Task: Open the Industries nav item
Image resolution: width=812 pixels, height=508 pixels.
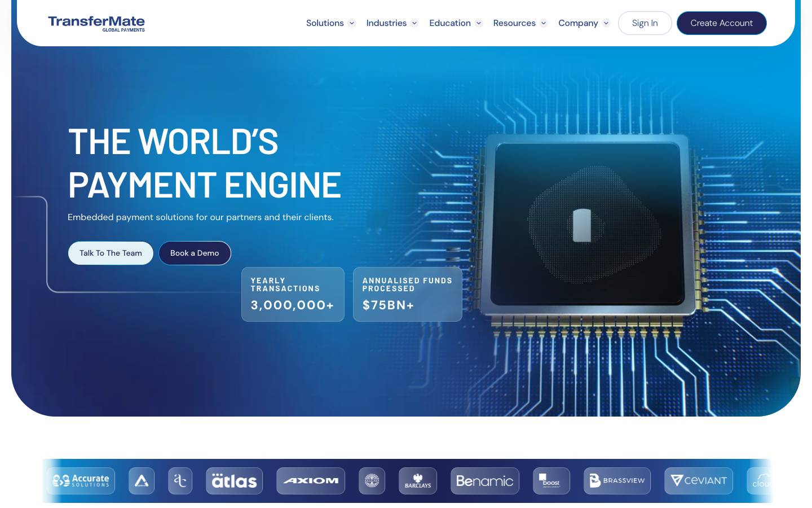Action: pyautogui.click(x=386, y=23)
